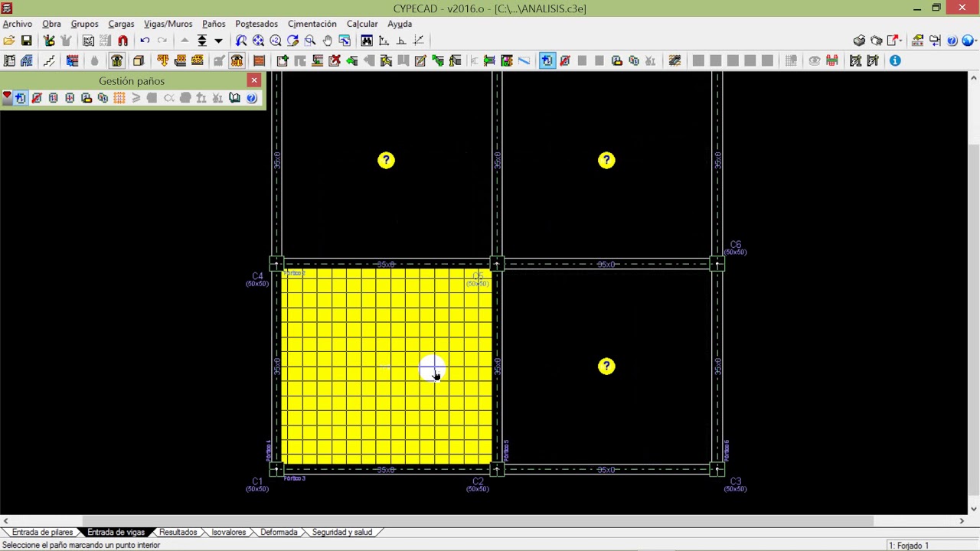Switch to Entrada de pilares tab

(42, 532)
